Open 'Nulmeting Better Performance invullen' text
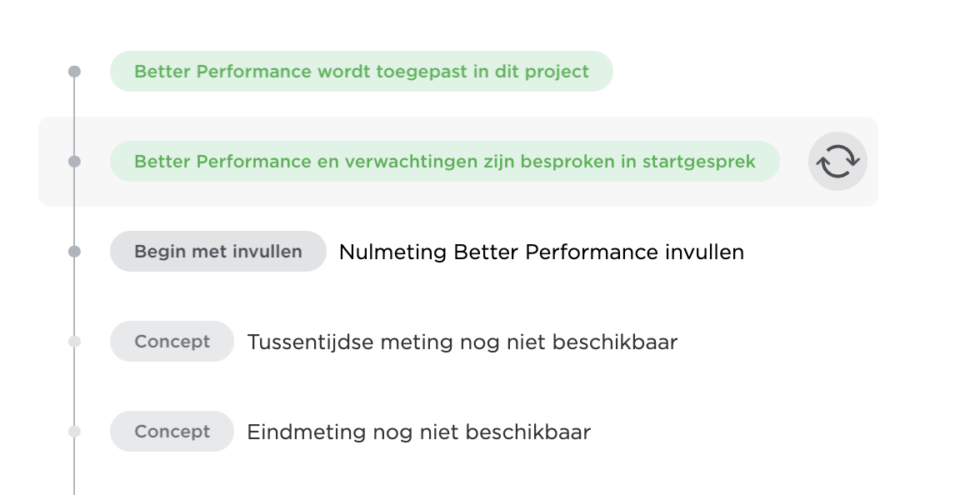This screenshot has width=980, height=495. click(x=542, y=252)
